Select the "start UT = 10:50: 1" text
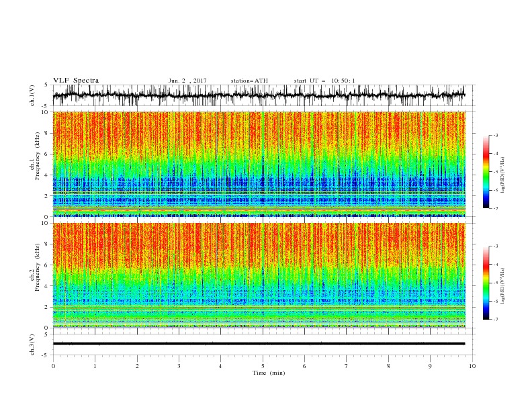This screenshot has height=411, width=532. pyautogui.click(x=324, y=81)
